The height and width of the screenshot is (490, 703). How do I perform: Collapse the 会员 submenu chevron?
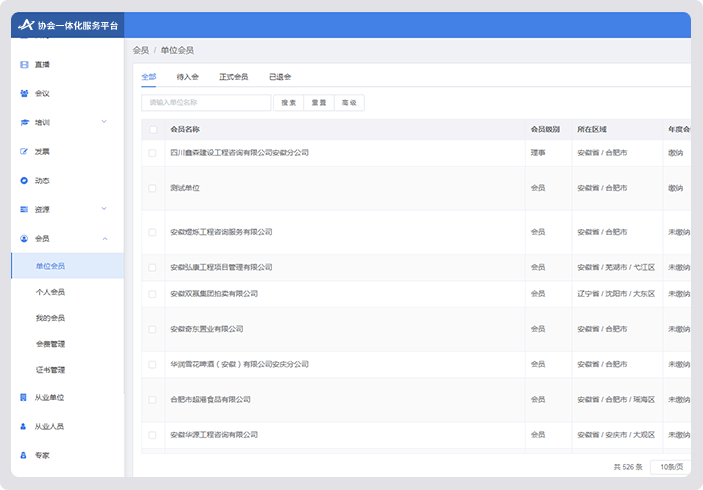pos(104,238)
